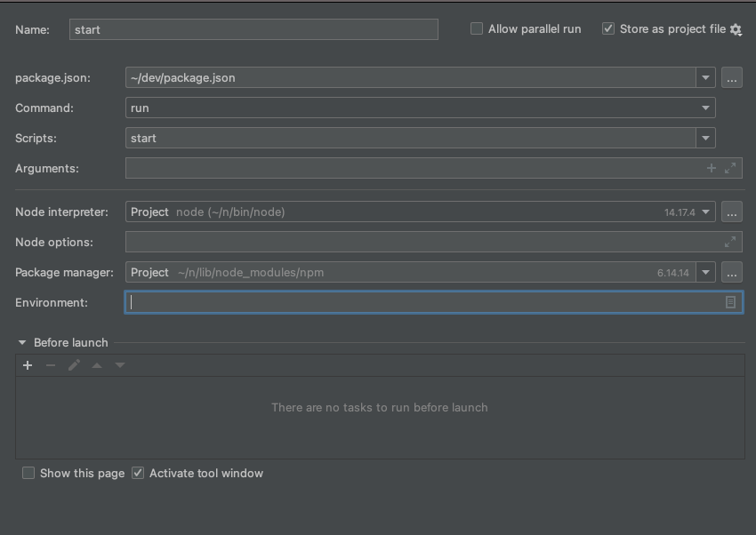Viewport: 756px width, 535px height.
Task: Click the Node interpreter browse ellipsis button
Action: click(732, 212)
